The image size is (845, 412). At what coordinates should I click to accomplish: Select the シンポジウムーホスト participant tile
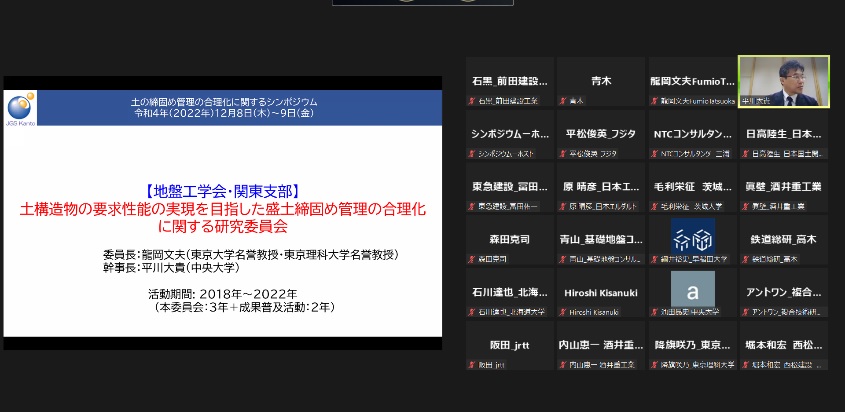pyautogui.click(x=510, y=134)
